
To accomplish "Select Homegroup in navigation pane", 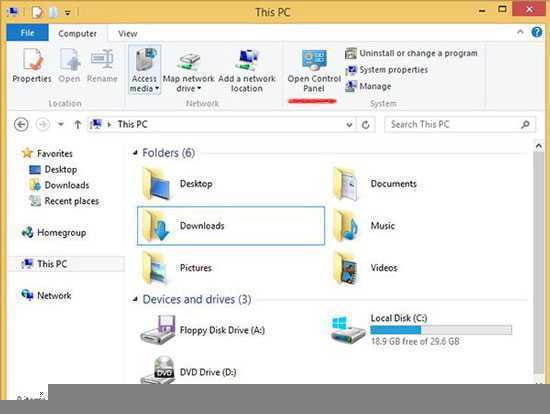I will [x=54, y=233].
